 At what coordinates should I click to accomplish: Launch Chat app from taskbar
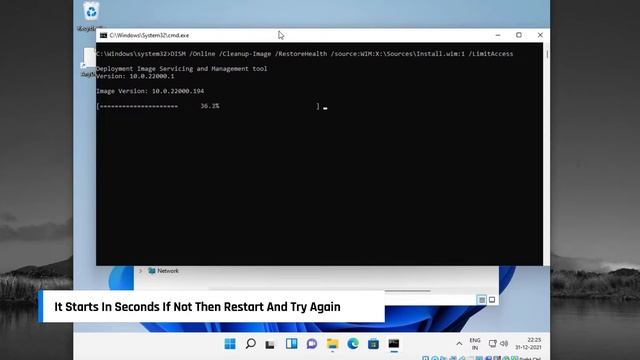coord(312,344)
